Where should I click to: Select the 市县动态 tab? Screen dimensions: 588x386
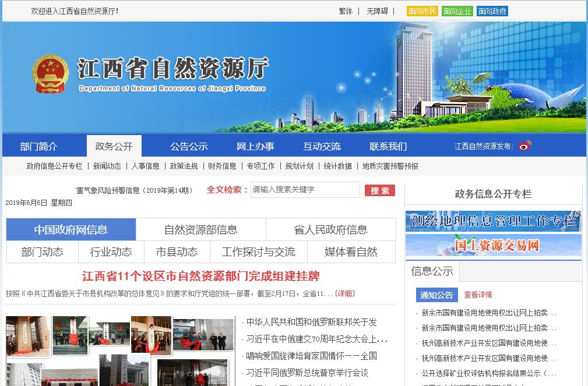177,252
